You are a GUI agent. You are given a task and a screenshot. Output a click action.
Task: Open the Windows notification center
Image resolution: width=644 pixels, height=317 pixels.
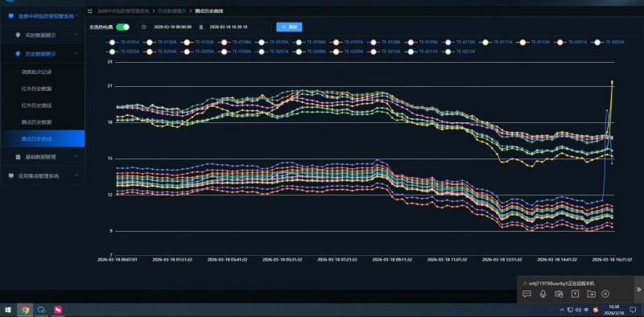point(633,310)
